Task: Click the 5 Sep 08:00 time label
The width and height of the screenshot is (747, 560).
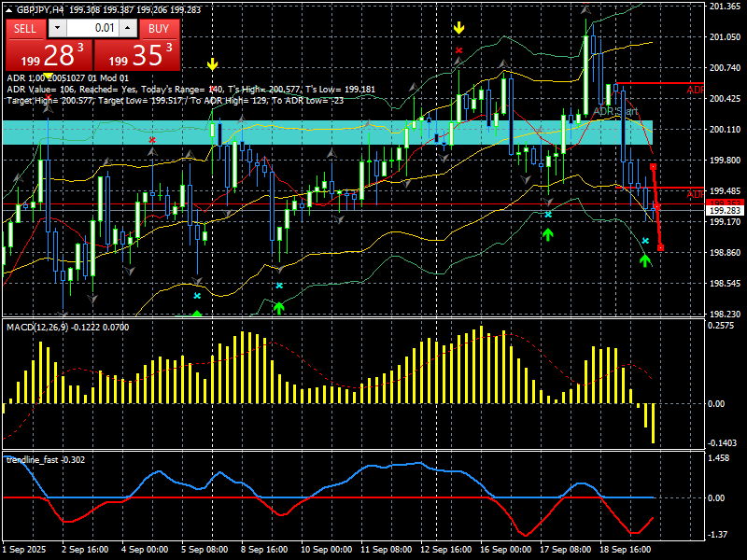Action: click(204, 549)
